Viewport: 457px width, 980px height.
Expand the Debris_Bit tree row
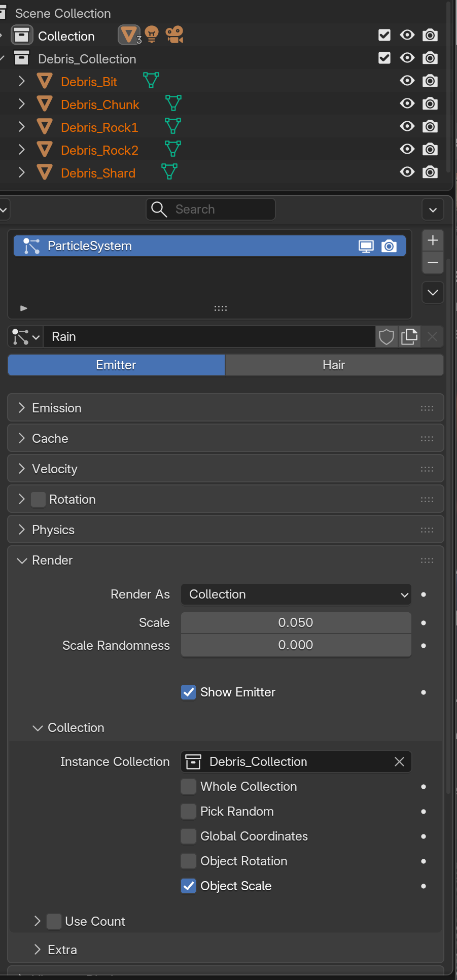point(21,81)
